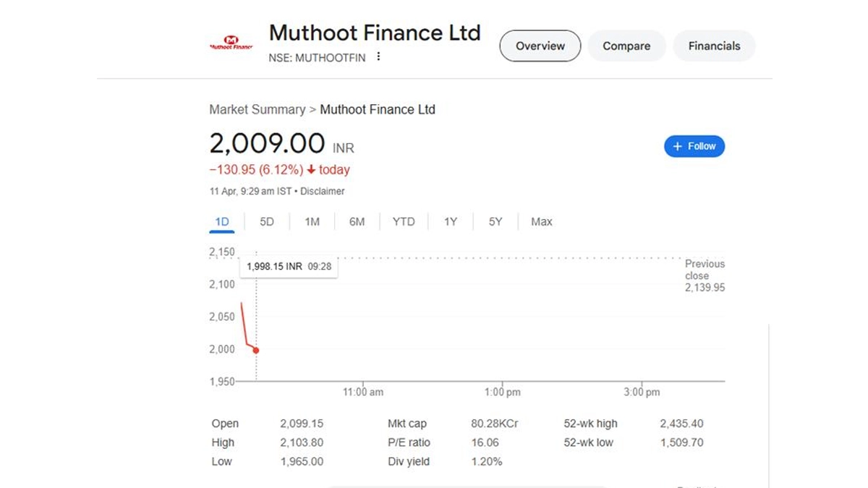Show the Max chart range
Viewport: 868px width, 488px height.
coord(541,222)
